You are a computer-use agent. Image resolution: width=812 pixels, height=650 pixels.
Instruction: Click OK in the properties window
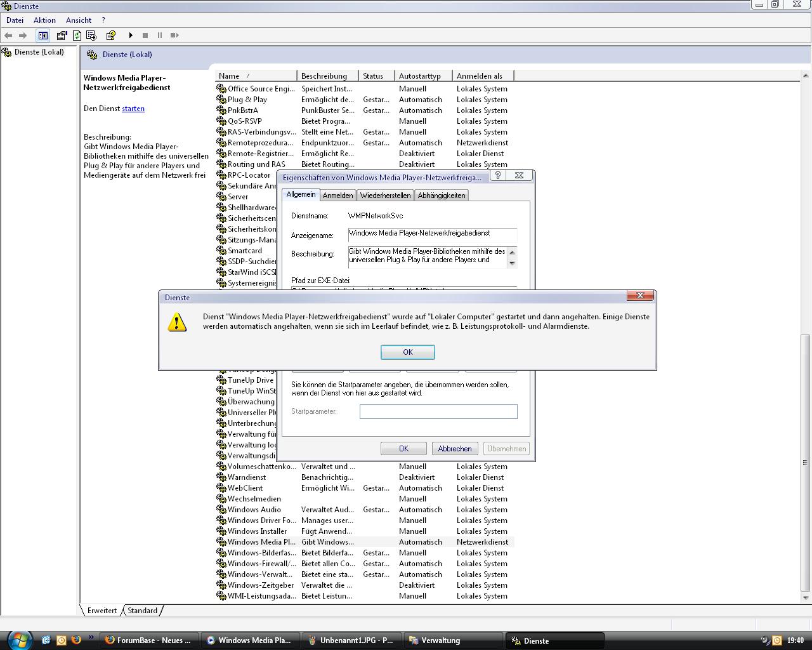point(403,449)
